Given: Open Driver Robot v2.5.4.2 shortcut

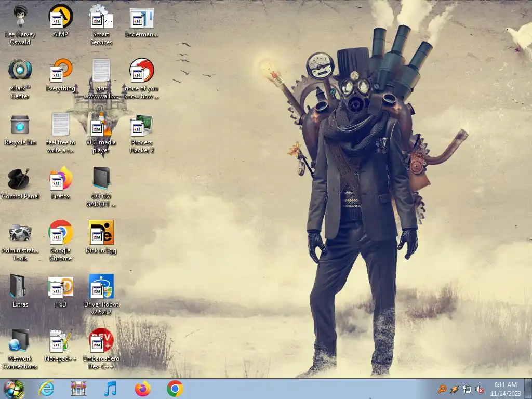Looking at the screenshot, I should click(x=101, y=295).
